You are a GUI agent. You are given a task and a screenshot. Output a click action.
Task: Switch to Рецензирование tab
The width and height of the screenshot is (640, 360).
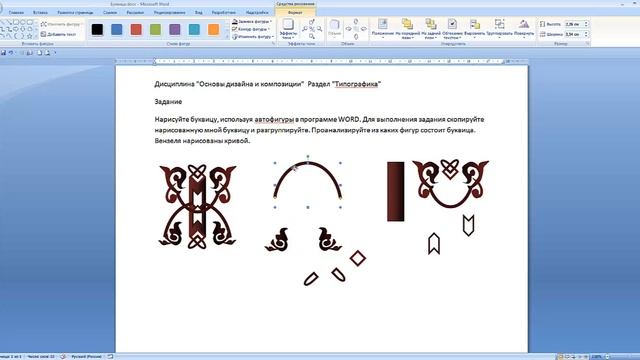[x=169, y=13]
